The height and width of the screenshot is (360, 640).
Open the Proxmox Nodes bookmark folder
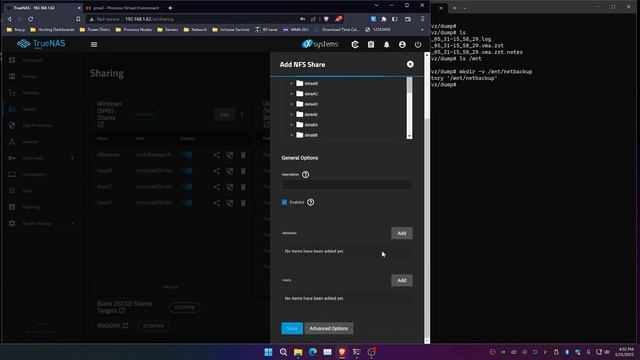(134, 29)
